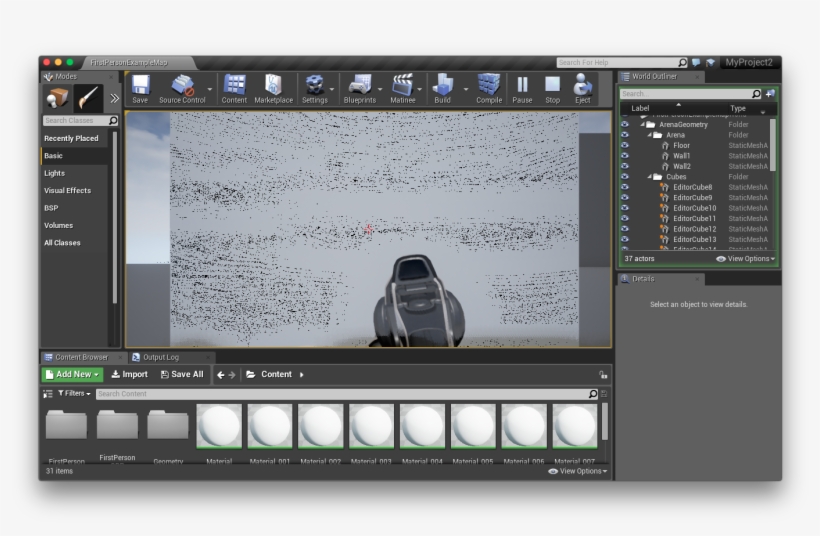Pause the running simulation
820x536 pixels.
(522, 88)
